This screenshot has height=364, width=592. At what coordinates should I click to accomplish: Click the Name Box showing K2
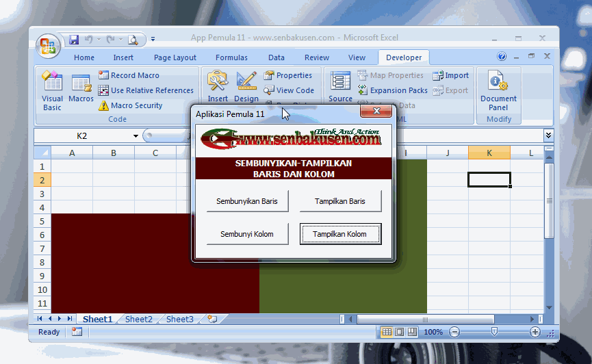(82, 136)
